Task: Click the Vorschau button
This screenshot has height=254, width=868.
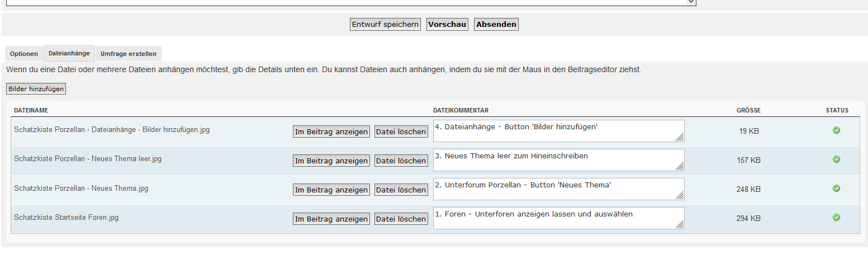Action: pyautogui.click(x=447, y=25)
